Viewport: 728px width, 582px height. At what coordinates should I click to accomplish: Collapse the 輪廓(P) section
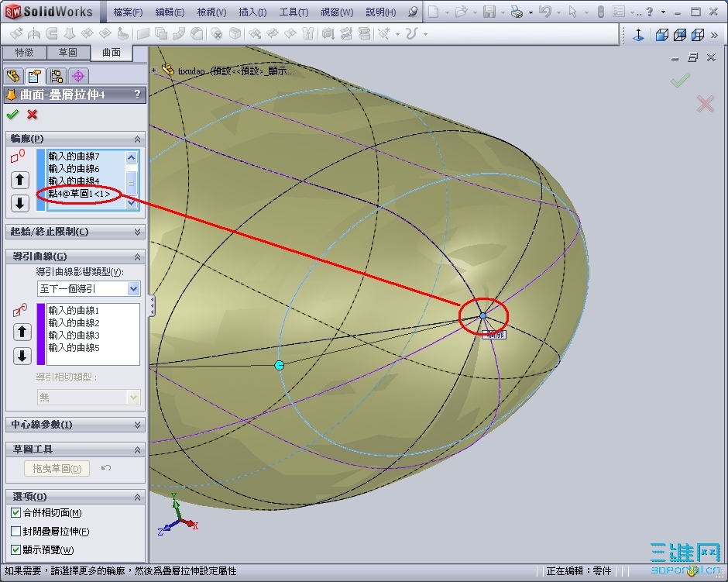pos(137,139)
